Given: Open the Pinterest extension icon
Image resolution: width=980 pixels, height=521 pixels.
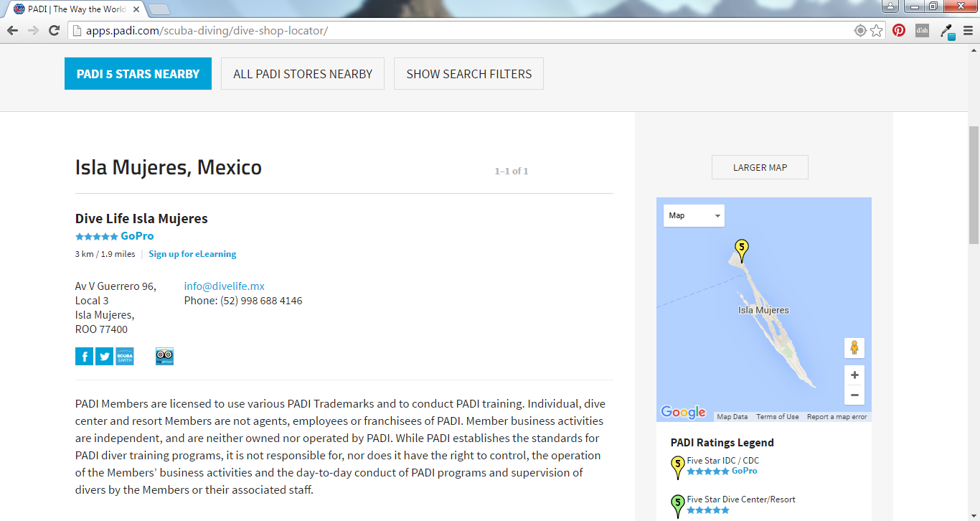Looking at the screenshot, I should pyautogui.click(x=899, y=31).
